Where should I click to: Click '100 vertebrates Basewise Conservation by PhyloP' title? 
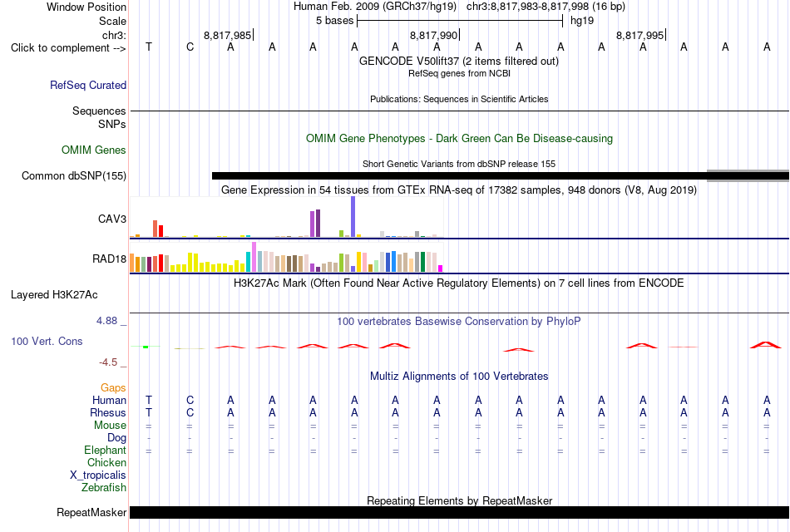point(459,322)
